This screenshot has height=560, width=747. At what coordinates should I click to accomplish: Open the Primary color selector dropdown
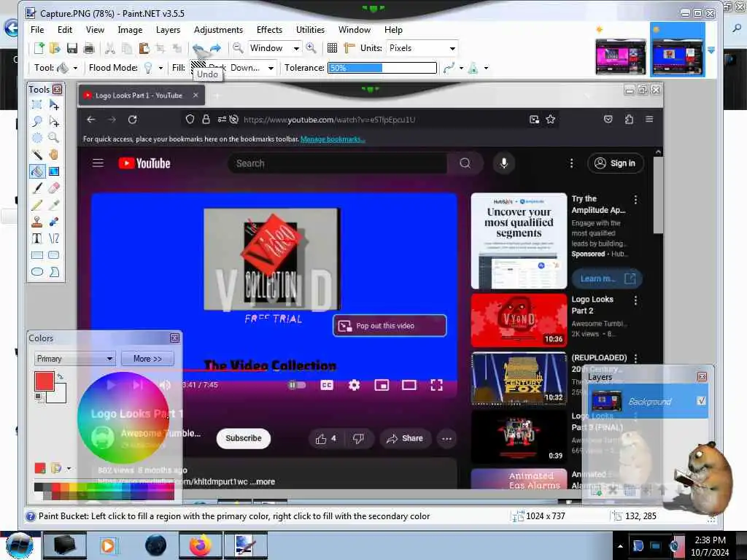75,359
